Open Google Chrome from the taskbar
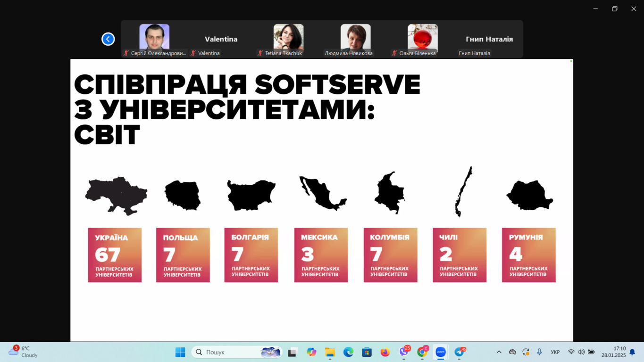Screen dimensions: 644x362 (x=422, y=352)
